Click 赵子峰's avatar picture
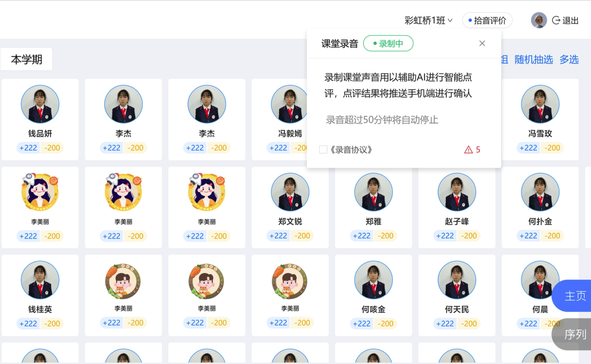Screen dimensions: 591x364 coord(457,192)
